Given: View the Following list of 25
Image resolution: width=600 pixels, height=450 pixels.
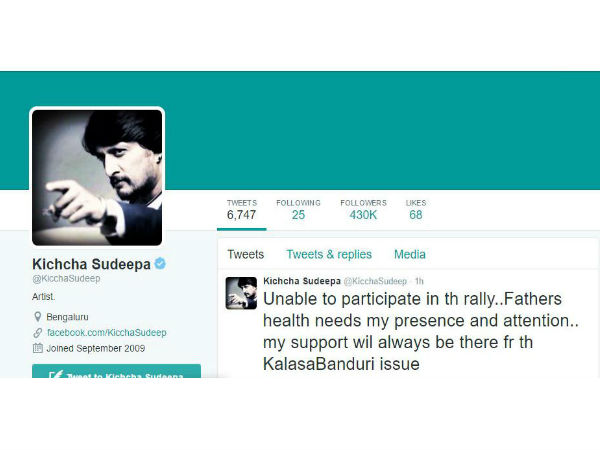Looking at the screenshot, I should tap(298, 210).
